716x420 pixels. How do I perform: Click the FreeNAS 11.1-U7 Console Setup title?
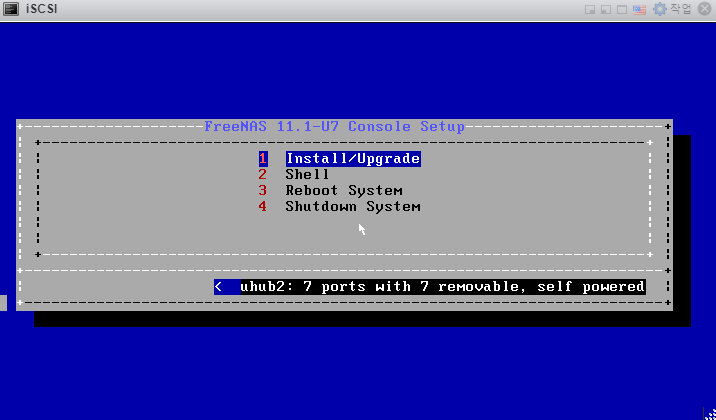point(334,126)
